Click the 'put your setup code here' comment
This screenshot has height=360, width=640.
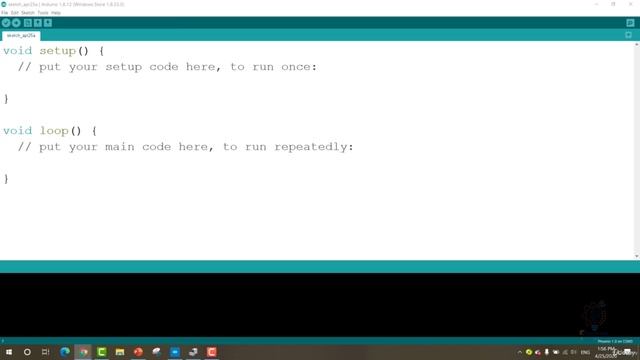[167, 67]
